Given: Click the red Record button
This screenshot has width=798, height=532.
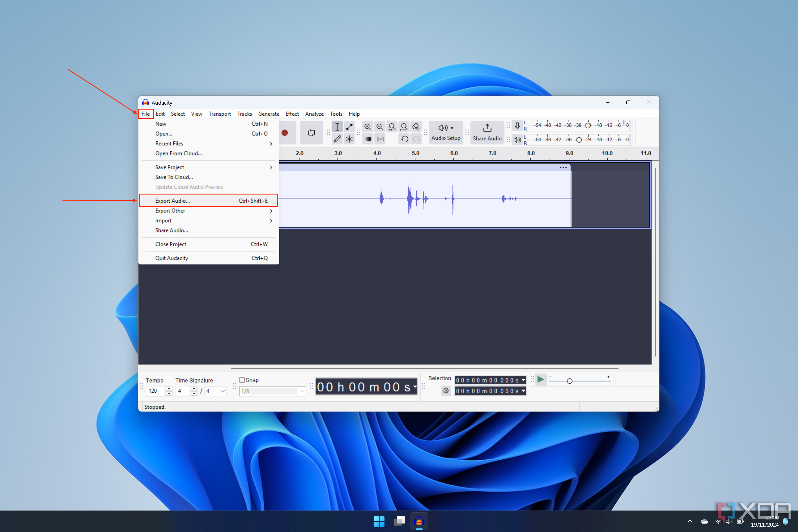Looking at the screenshot, I should click(x=285, y=133).
